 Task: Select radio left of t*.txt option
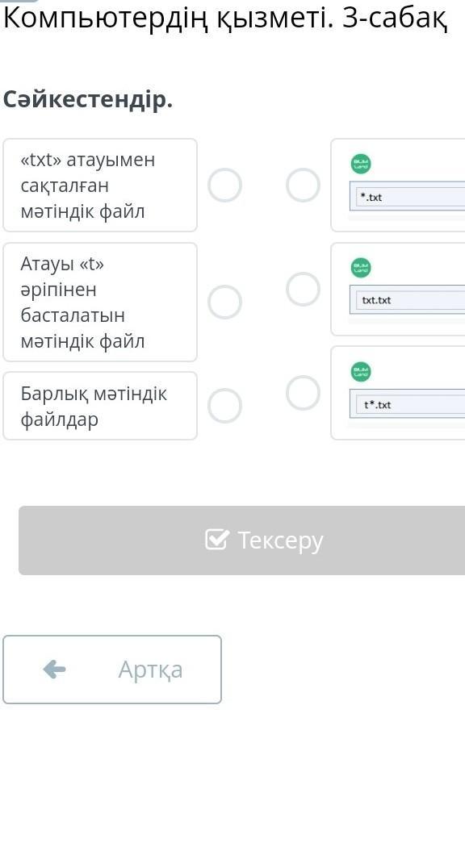coord(304,393)
